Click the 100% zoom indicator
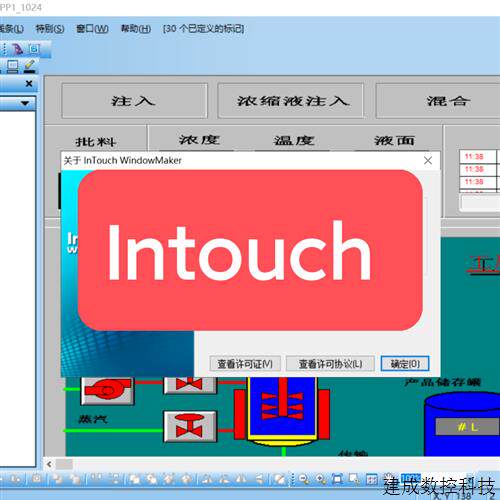500x500 pixels. coord(411,479)
